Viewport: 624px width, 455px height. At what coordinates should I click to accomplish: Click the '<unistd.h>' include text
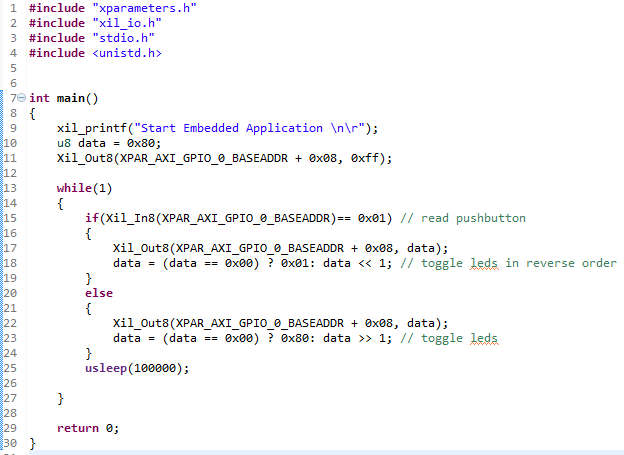click(x=127, y=53)
